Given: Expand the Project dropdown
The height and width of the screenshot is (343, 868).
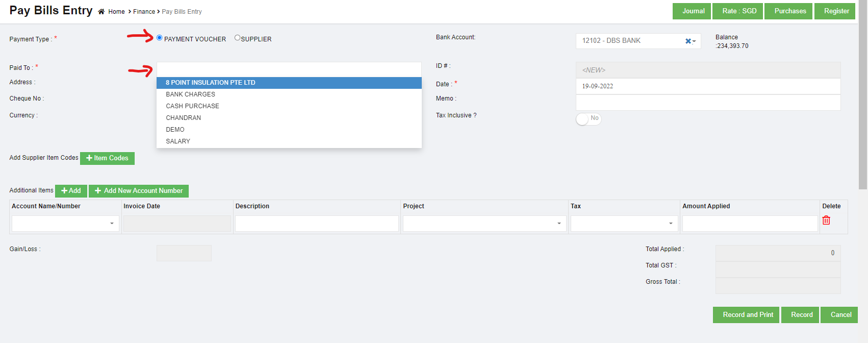Looking at the screenshot, I should pyautogui.click(x=484, y=224).
